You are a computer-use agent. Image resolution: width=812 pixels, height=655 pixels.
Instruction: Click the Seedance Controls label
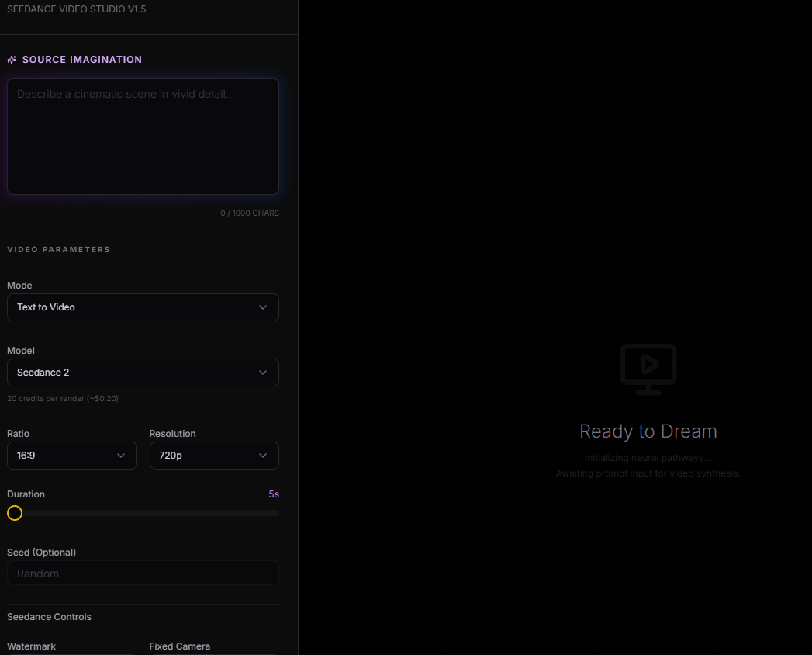tap(49, 617)
